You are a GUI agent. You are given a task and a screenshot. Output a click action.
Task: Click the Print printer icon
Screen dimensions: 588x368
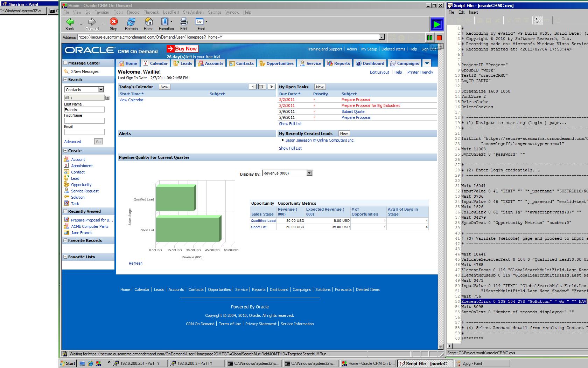184,21
